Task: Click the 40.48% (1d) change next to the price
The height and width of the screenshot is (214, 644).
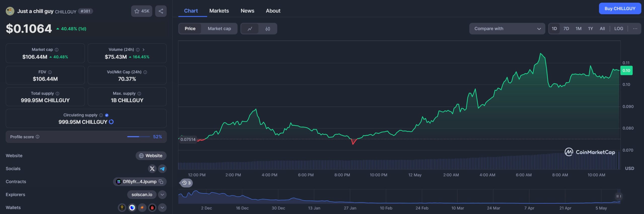Action: pos(71,29)
